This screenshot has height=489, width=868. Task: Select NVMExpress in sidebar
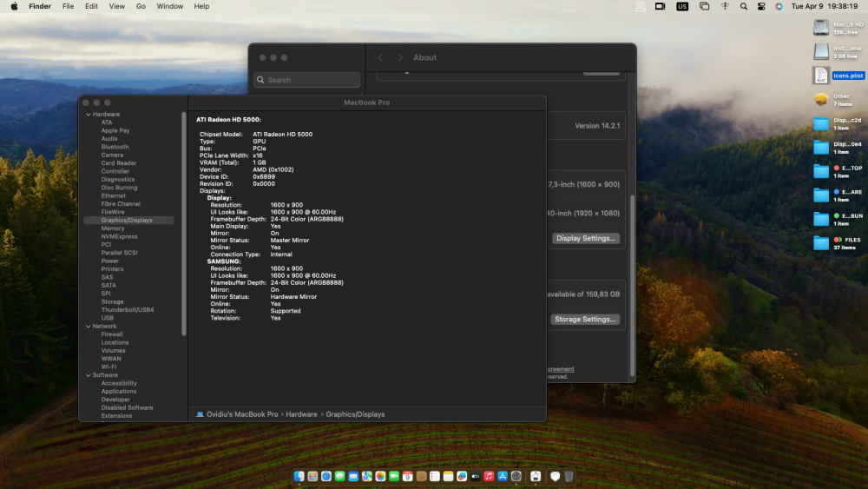pos(119,236)
